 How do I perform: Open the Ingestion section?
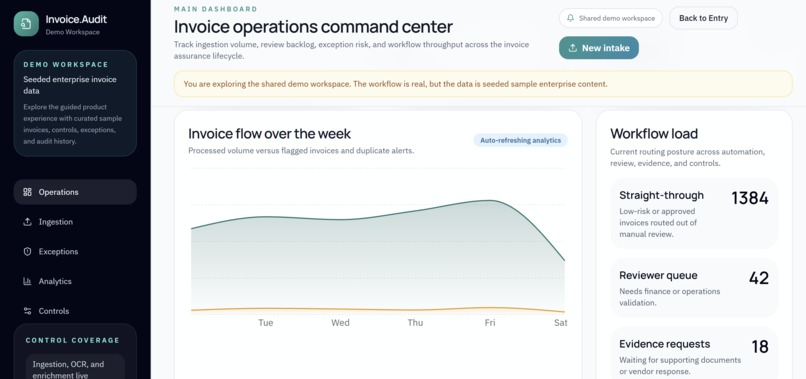point(75,222)
